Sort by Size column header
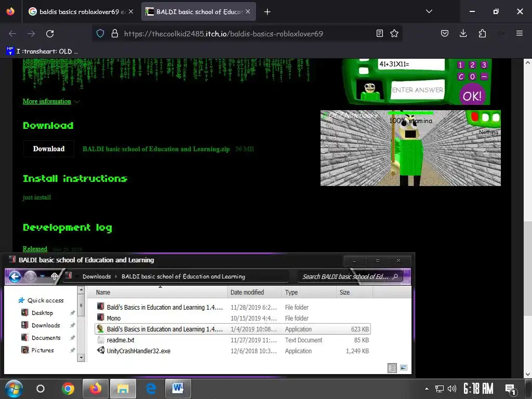The width and height of the screenshot is (532, 399). point(354,292)
